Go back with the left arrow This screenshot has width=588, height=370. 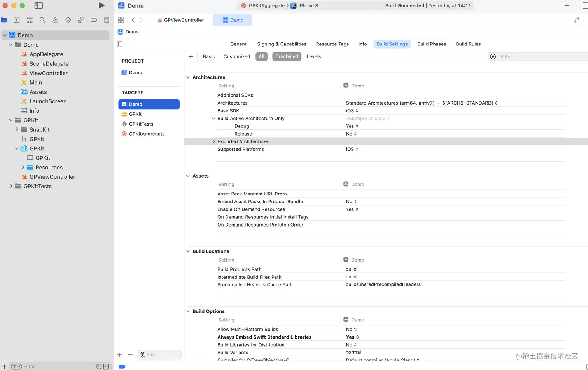133,20
